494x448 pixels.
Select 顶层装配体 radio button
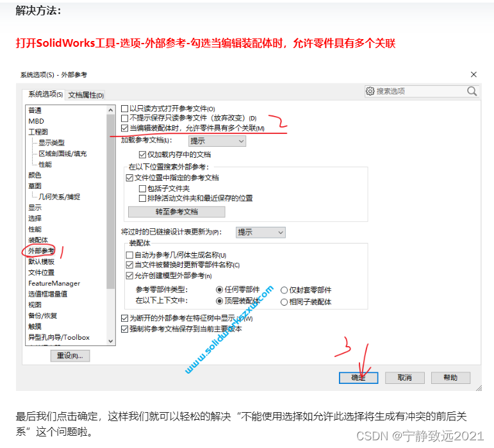point(219,301)
